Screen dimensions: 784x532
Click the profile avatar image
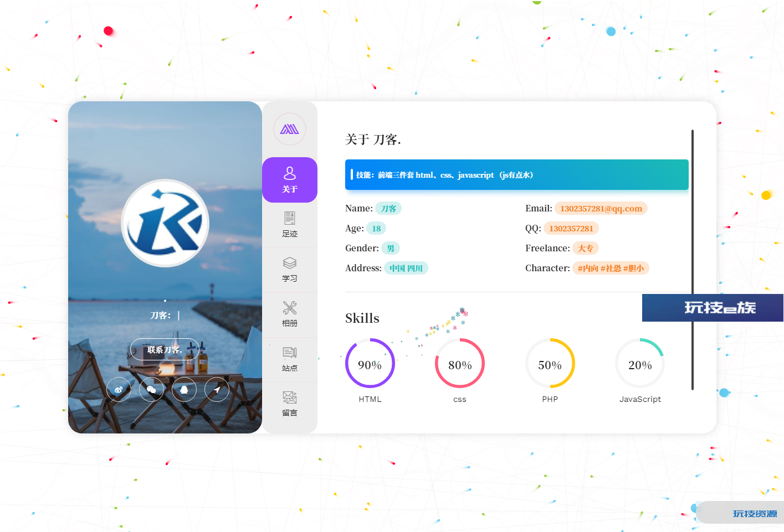pos(165,223)
